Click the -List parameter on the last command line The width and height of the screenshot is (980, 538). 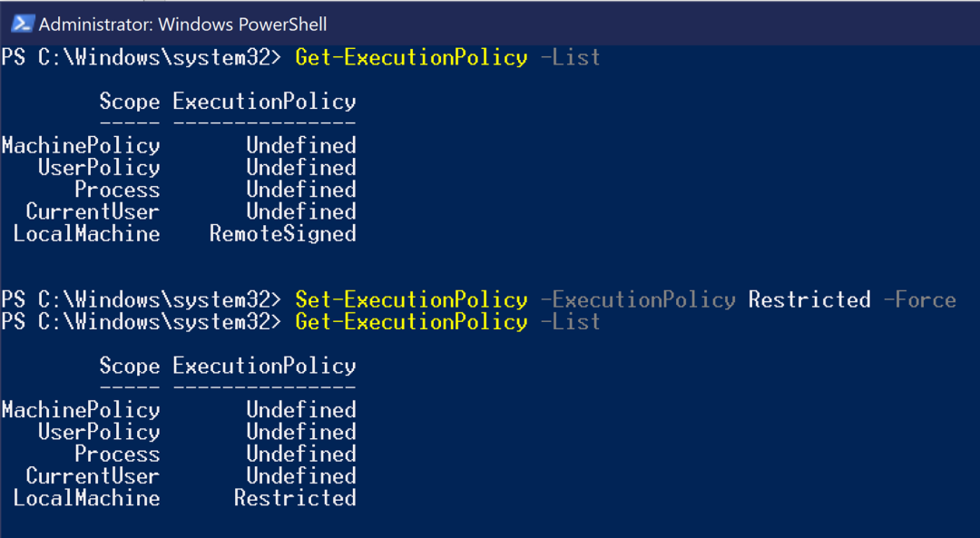coord(570,322)
